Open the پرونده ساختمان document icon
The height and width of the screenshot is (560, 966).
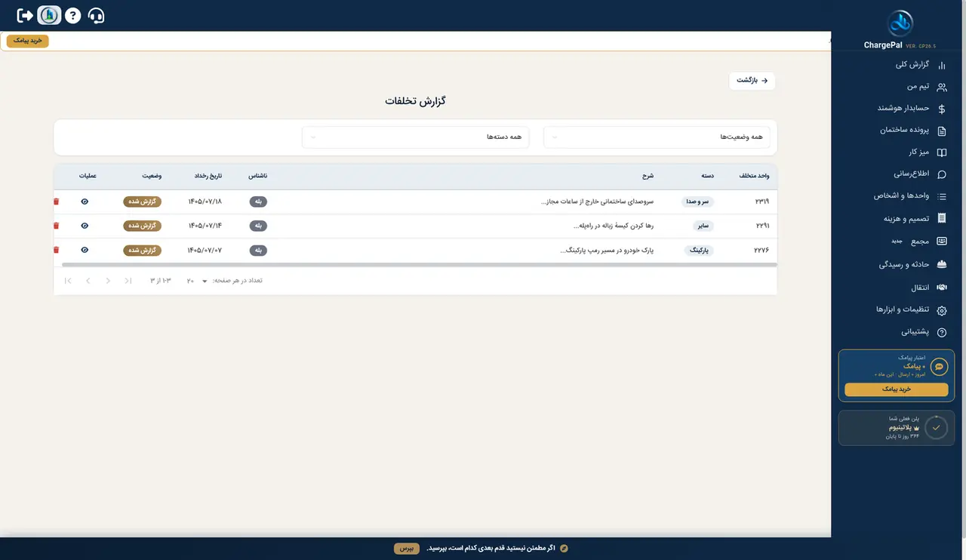coord(941,131)
